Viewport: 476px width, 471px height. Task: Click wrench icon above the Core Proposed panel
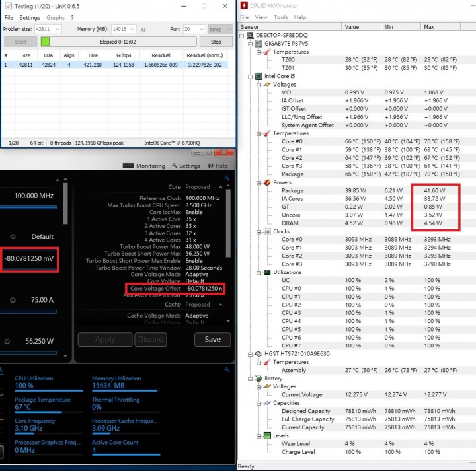227,178
